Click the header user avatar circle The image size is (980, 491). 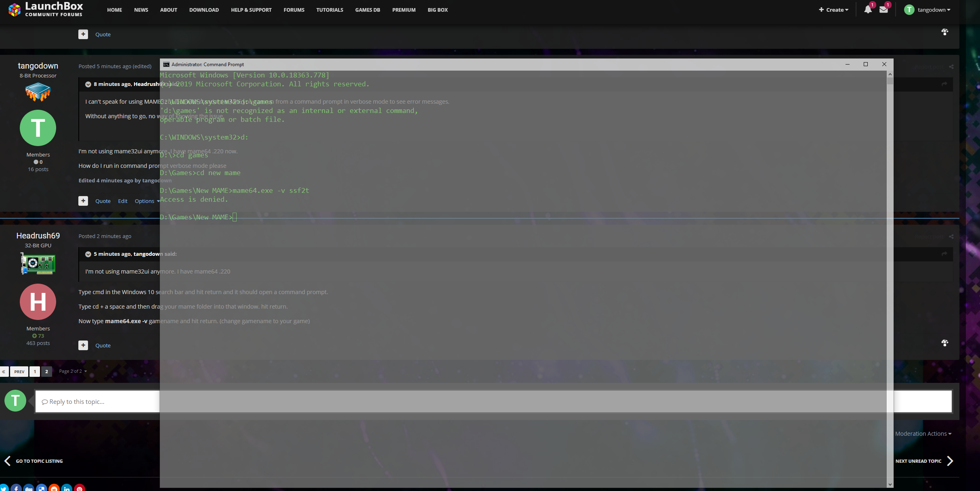coord(909,10)
